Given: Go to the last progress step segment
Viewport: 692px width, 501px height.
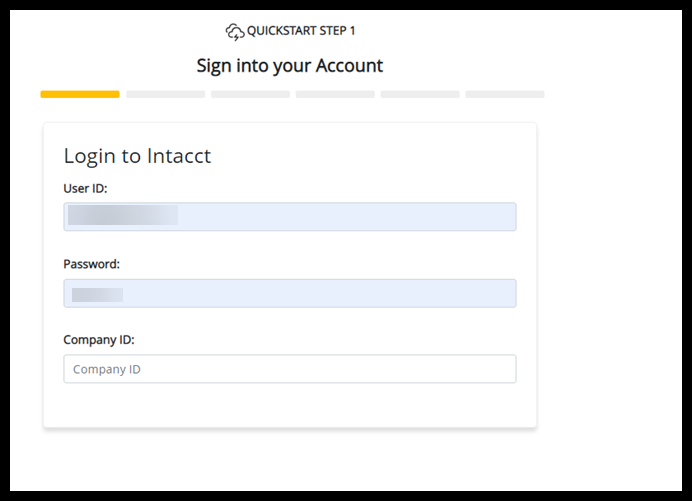Looking at the screenshot, I should (x=505, y=94).
